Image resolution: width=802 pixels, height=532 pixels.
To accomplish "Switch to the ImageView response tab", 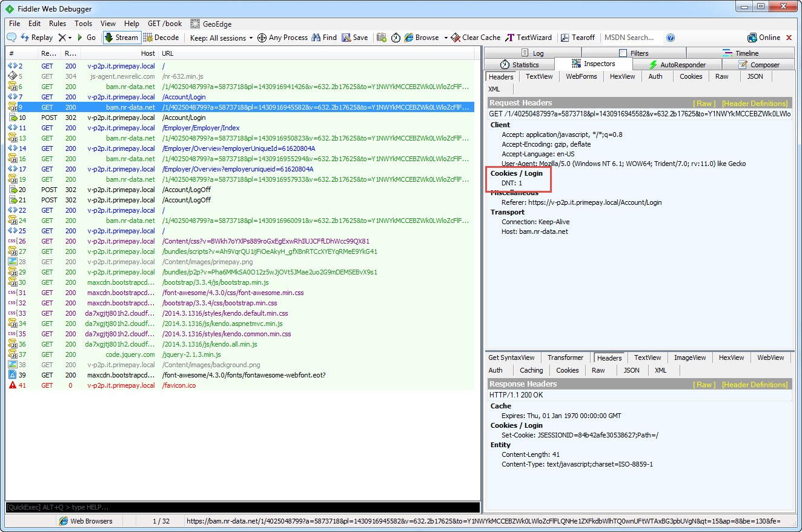I will coord(691,357).
